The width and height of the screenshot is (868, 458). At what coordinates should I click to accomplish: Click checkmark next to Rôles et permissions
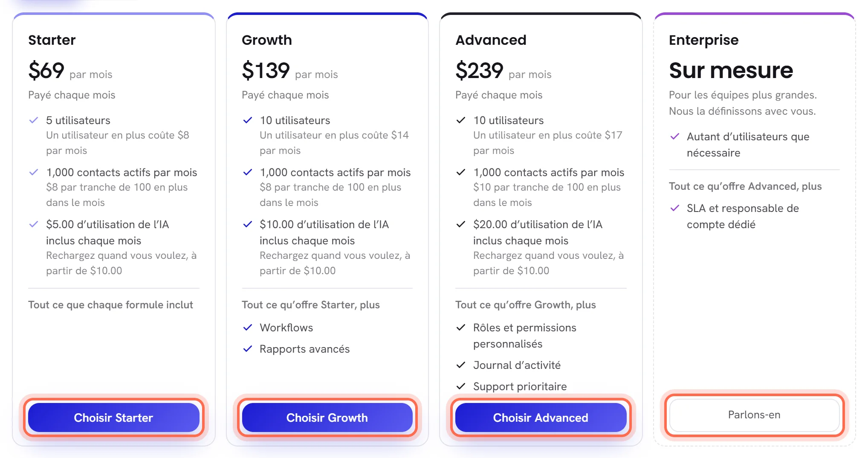click(x=461, y=328)
